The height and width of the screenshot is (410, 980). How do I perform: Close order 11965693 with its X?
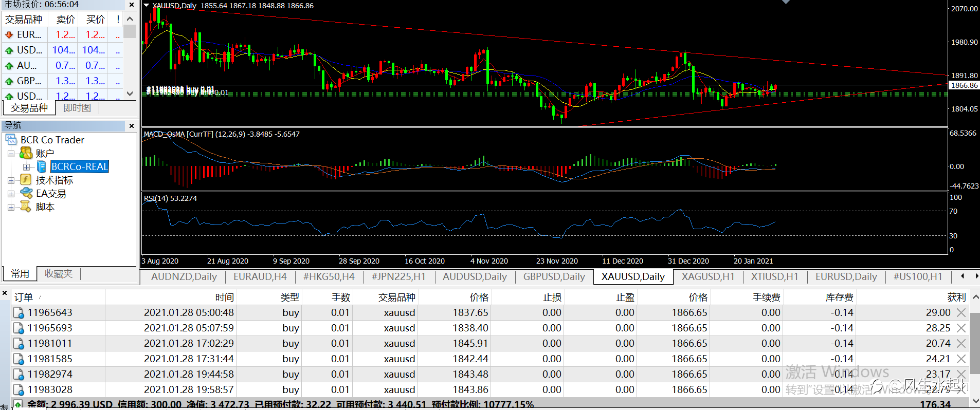(x=961, y=328)
